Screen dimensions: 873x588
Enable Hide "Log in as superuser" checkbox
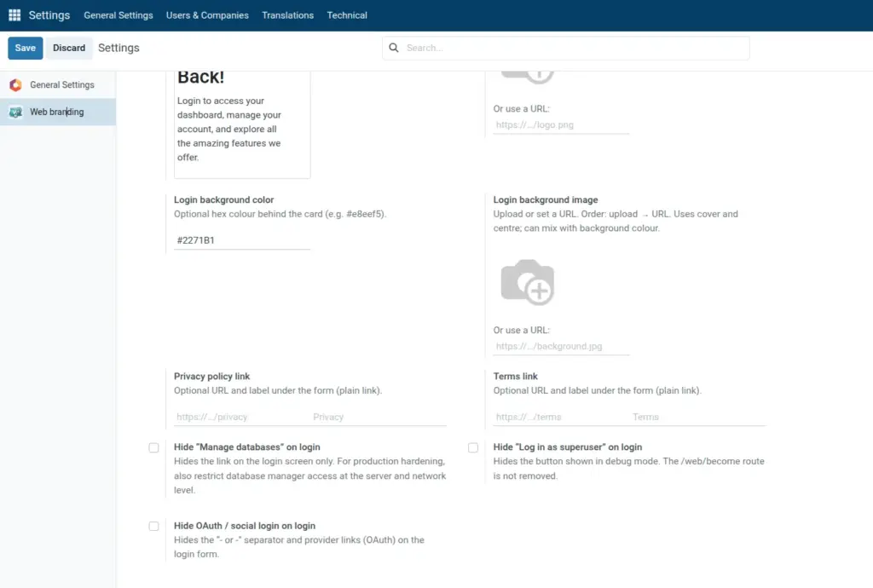473,447
